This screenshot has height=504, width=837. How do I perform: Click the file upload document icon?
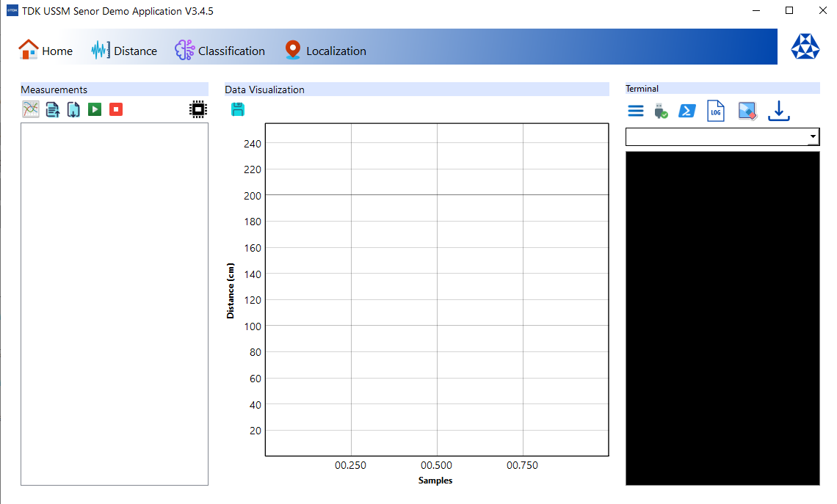(53, 109)
